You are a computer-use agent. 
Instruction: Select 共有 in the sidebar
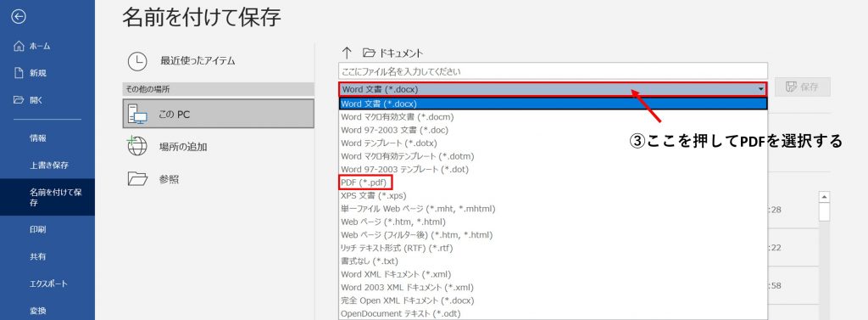(x=47, y=257)
